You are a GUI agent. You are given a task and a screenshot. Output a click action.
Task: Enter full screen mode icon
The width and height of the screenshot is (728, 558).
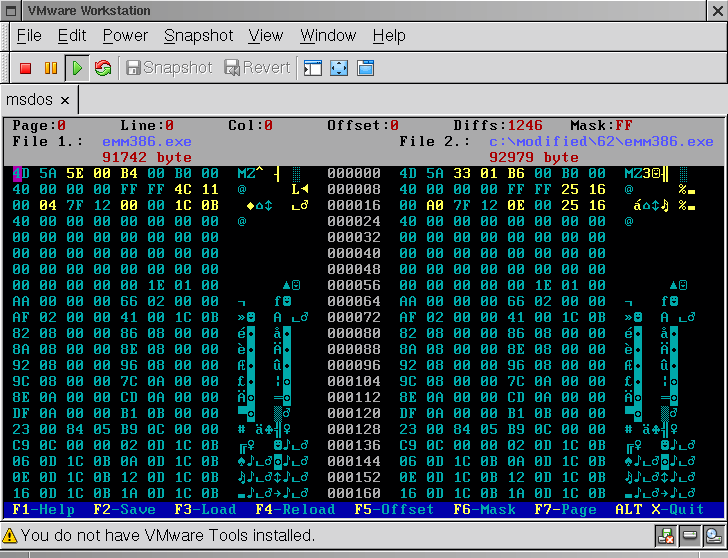[x=339, y=68]
